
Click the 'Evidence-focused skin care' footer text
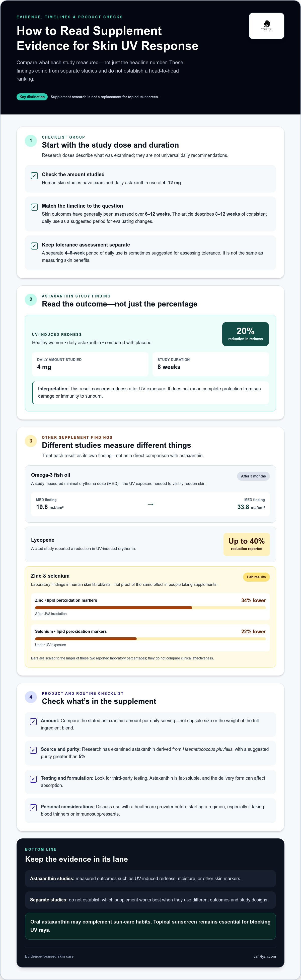point(49,956)
